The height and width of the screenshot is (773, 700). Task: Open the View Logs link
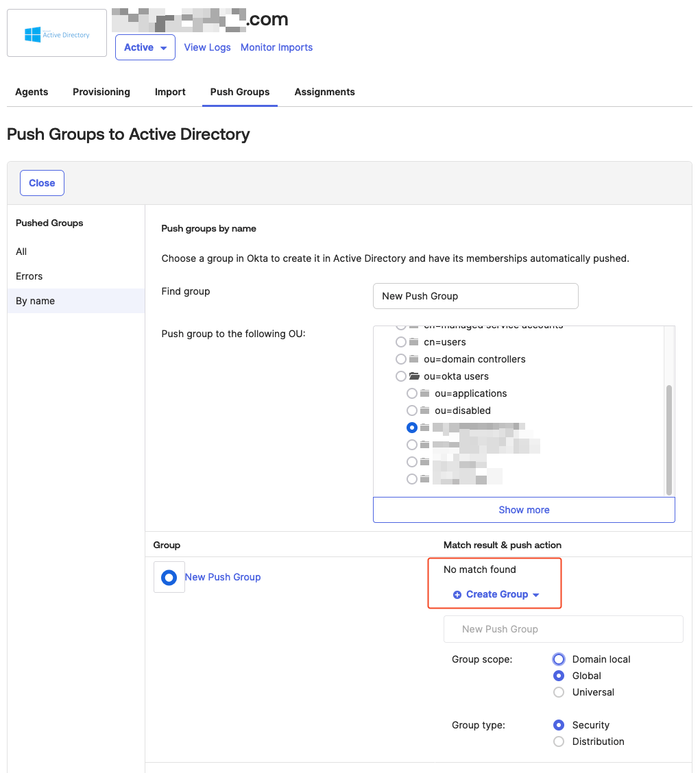(x=207, y=47)
